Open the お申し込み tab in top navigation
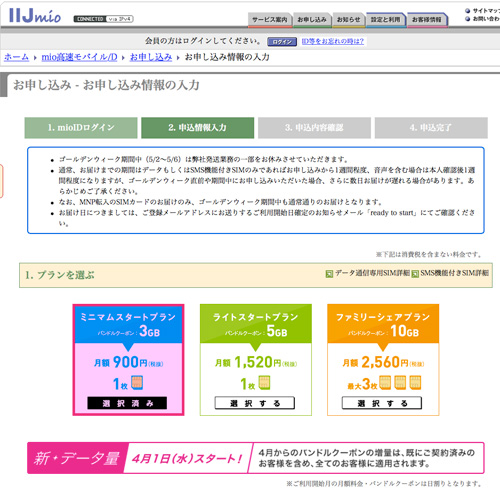The image size is (500, 500). coord(312,20)
